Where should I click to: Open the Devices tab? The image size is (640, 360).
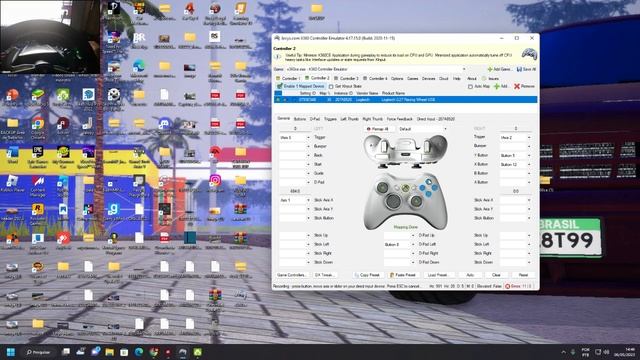428,78
